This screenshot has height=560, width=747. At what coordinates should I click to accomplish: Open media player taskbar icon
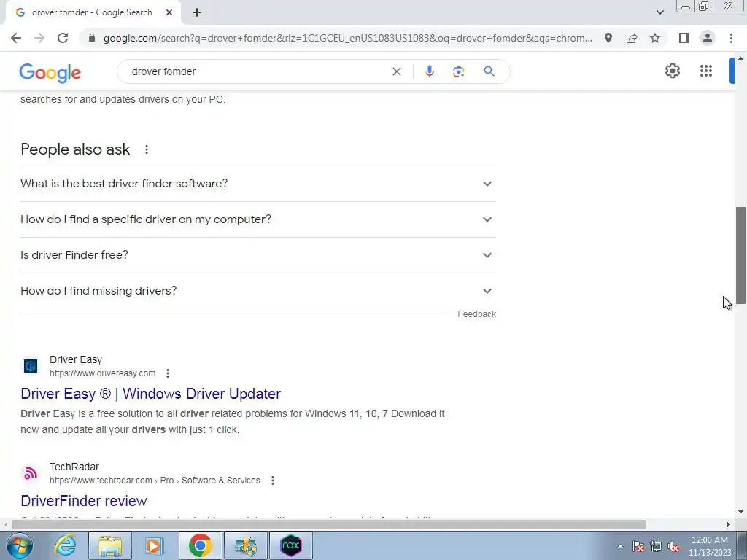pos(153,545)
